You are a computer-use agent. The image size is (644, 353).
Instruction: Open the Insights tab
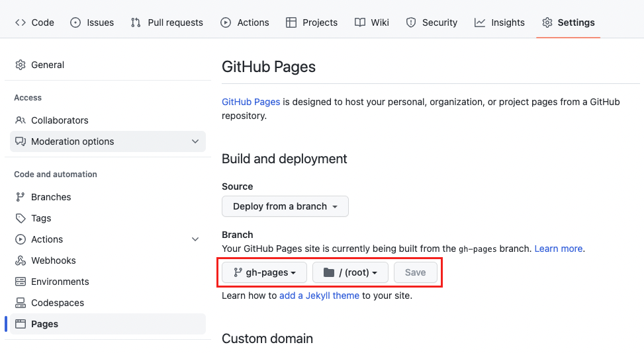[500, 22]
